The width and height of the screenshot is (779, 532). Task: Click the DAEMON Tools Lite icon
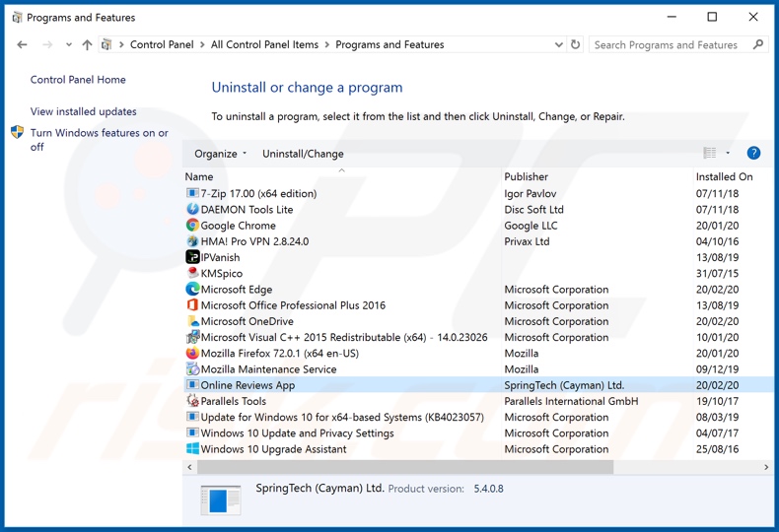[192, 210]
